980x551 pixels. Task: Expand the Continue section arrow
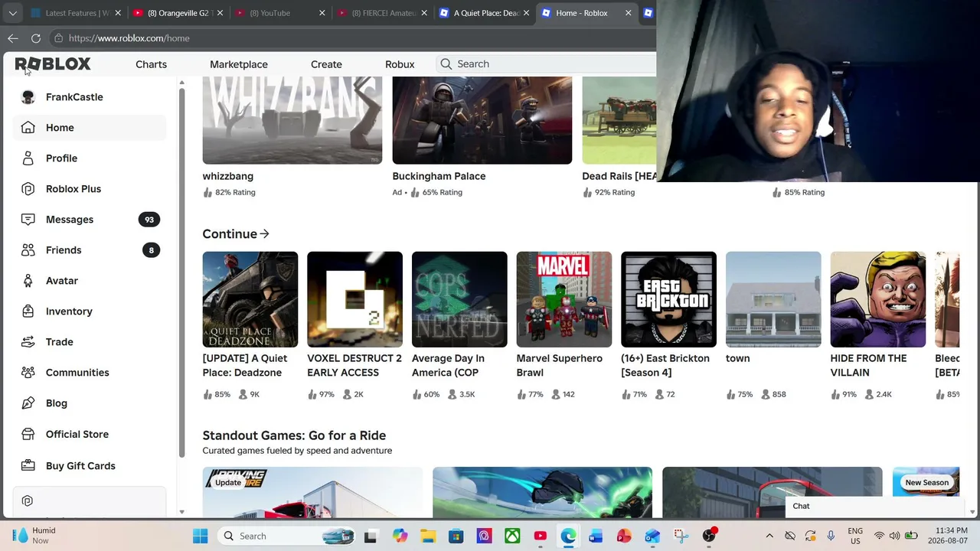(x=264, y=234)
